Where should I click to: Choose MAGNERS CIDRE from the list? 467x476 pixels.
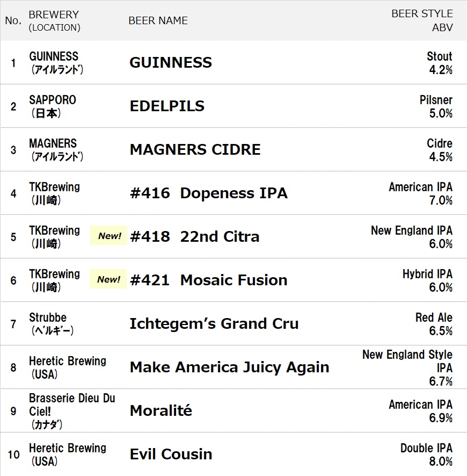click(x=195, y=149)
